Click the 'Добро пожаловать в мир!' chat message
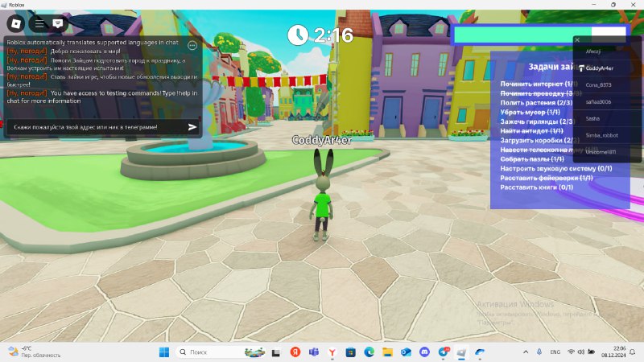This screenshot has height=362, width=644. (x=85, y=51)
